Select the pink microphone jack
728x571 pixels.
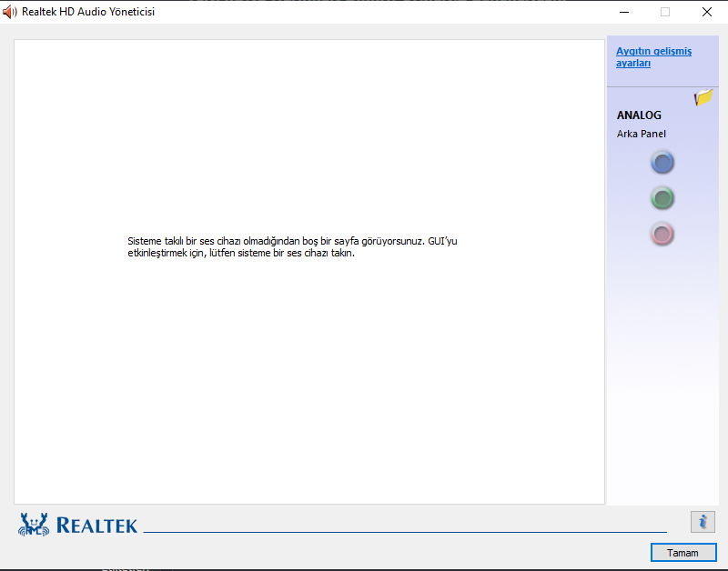click(x=662, y=235)
